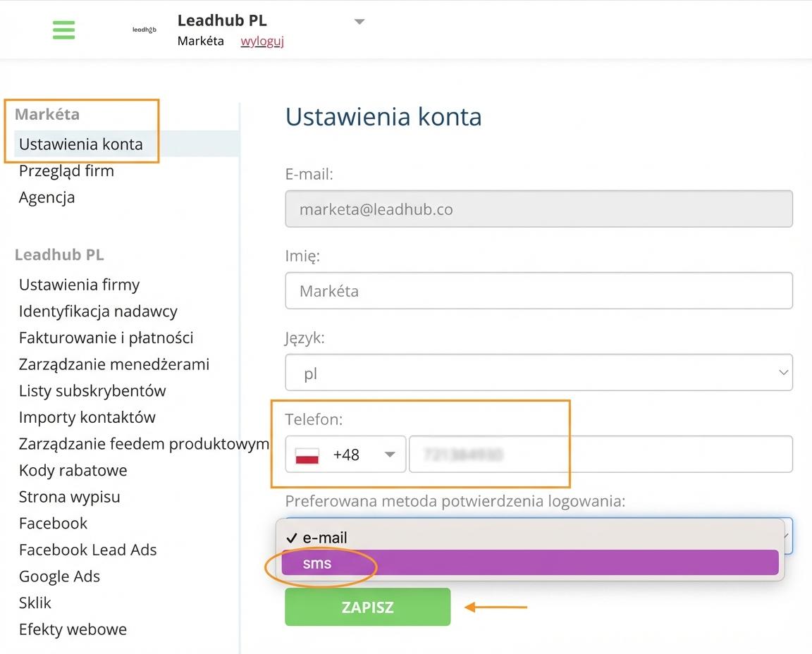Expand the Leadhub PL company switcher arrow
Screen dimensions: 812x654
[359, 22]
